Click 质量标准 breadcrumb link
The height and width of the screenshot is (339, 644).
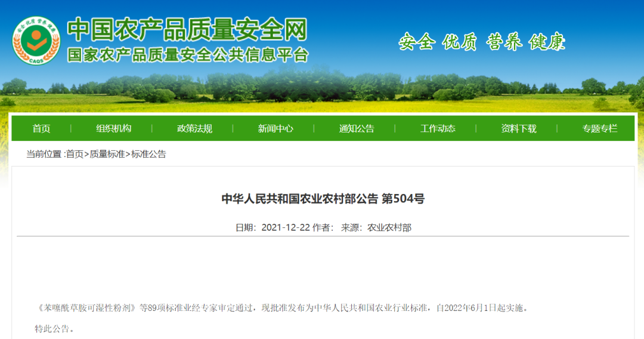click(x=107, y=154)
